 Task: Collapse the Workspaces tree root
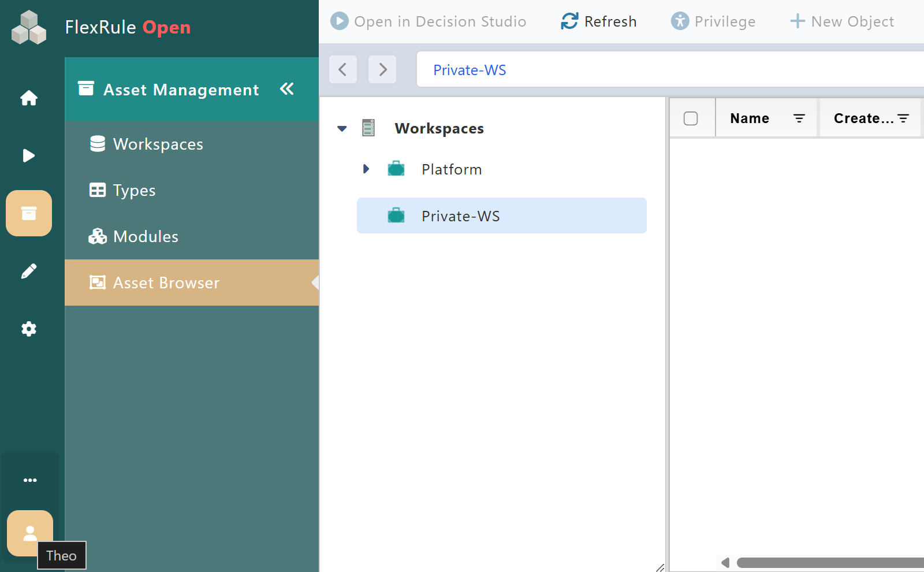[342, 128]
